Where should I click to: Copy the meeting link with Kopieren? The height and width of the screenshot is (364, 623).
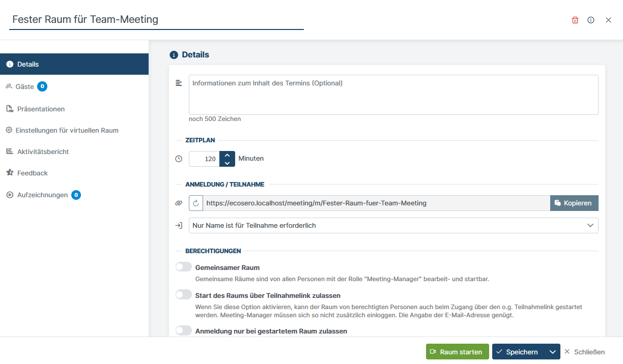point(574,203)
